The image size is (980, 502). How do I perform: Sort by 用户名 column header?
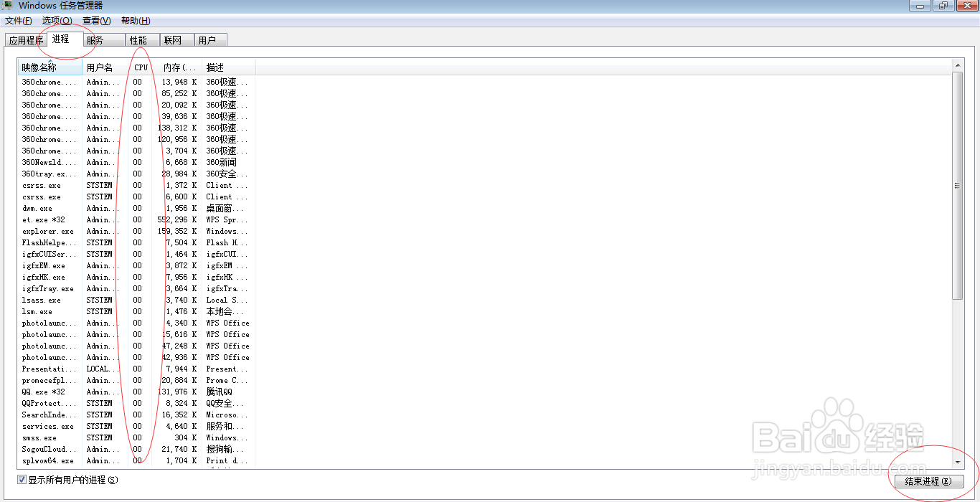tap(105, 67)
